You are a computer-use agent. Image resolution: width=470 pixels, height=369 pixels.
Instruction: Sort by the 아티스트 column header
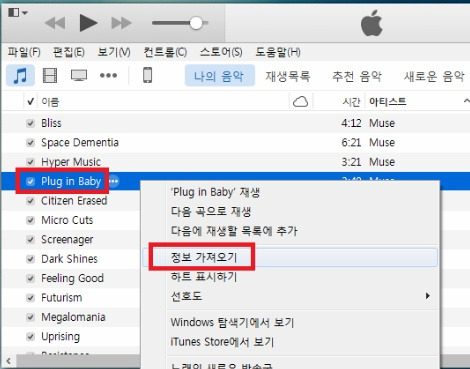pyautogui.click(x=388, y=101)
